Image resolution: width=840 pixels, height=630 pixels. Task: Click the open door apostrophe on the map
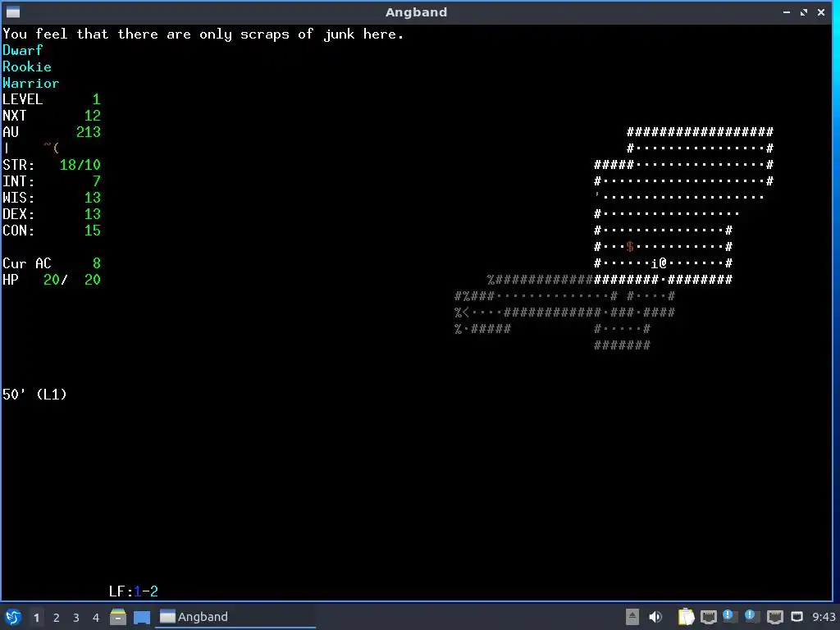pos(597,195)
